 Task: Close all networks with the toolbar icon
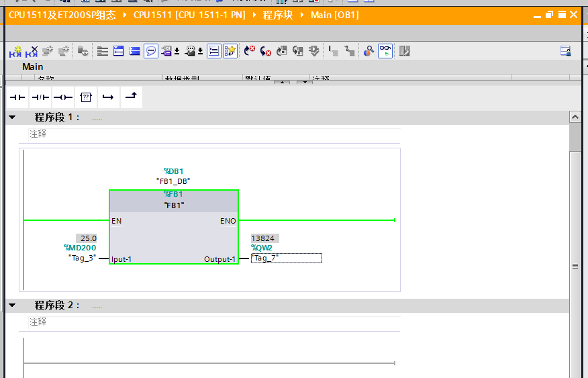pyautogui.click(x=135, y=51)
